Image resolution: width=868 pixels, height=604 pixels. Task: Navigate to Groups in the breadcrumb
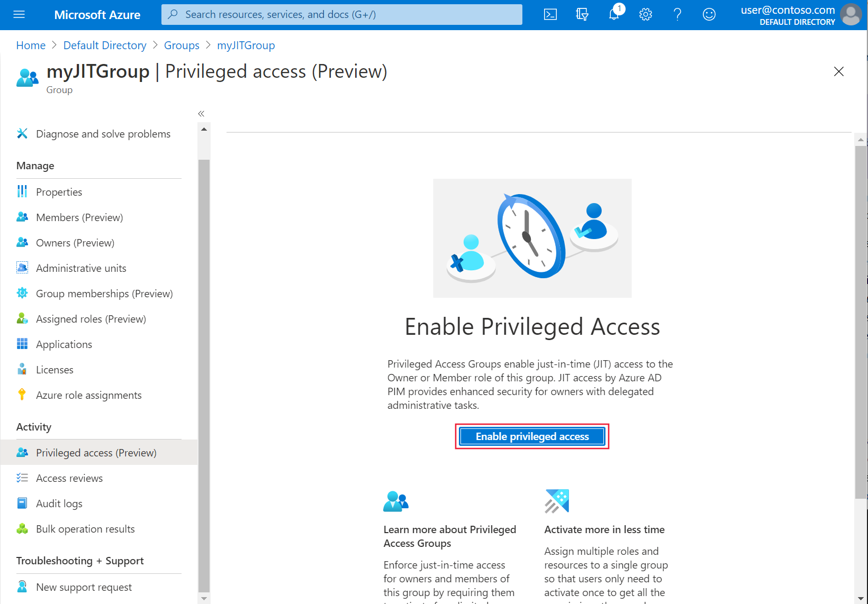[x=182, y=45]
